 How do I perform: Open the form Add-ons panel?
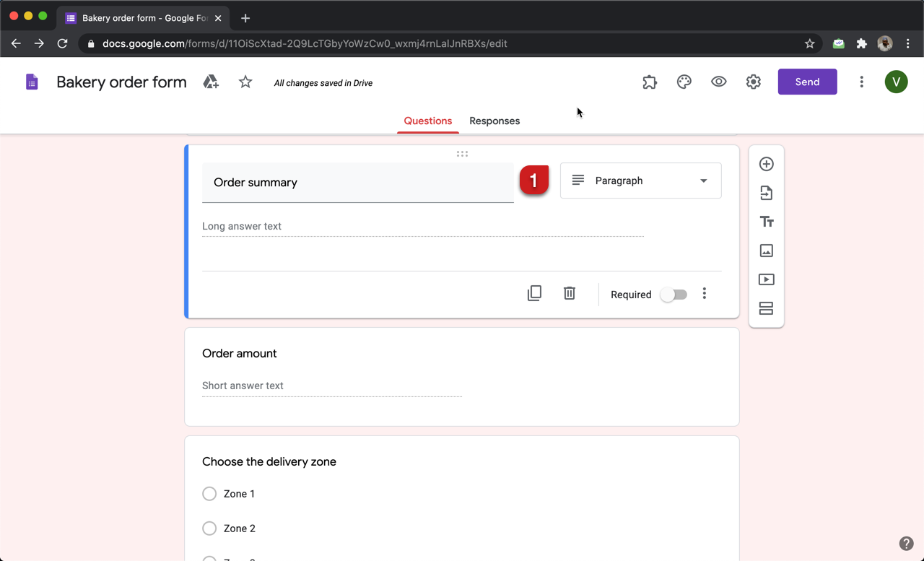click(649, 82)
